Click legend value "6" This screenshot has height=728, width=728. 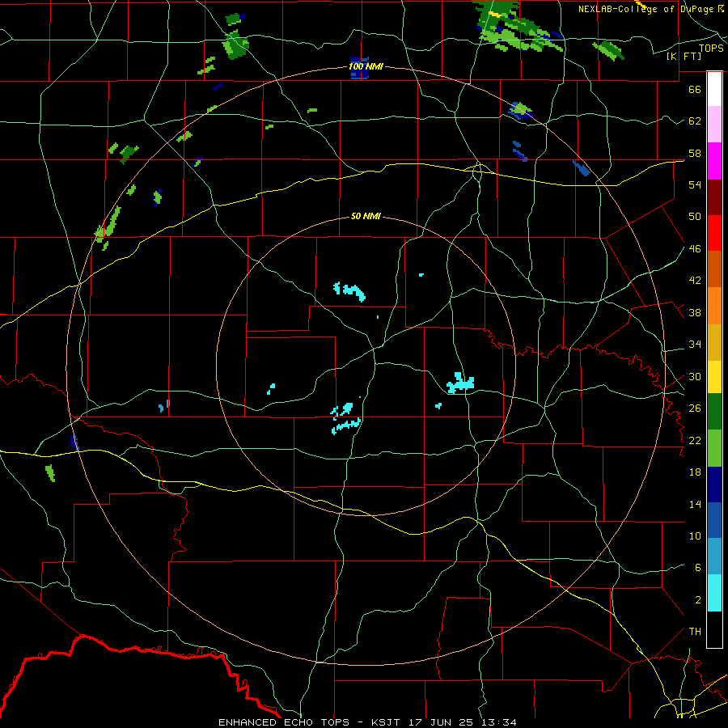[697, 568]
